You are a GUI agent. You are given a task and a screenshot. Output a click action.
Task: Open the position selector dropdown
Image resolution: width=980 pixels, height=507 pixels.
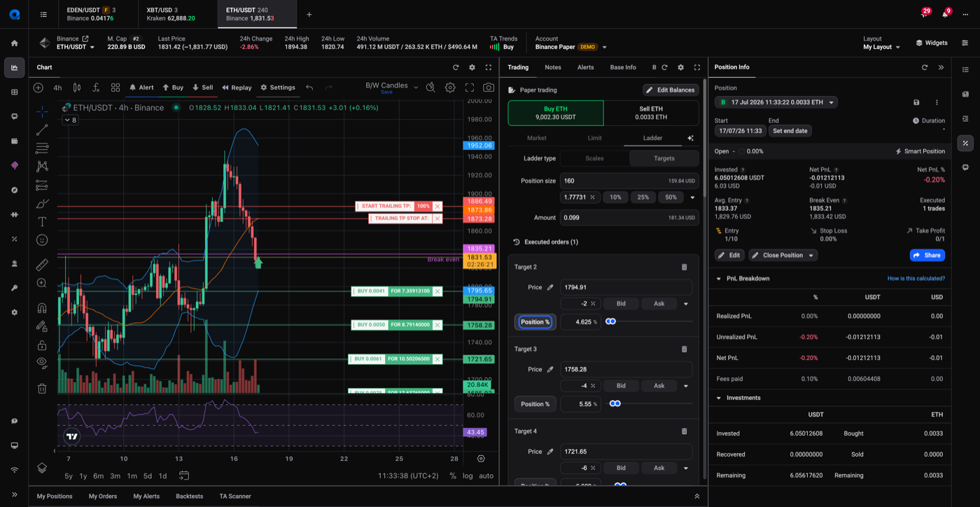[x=776, y=102]
